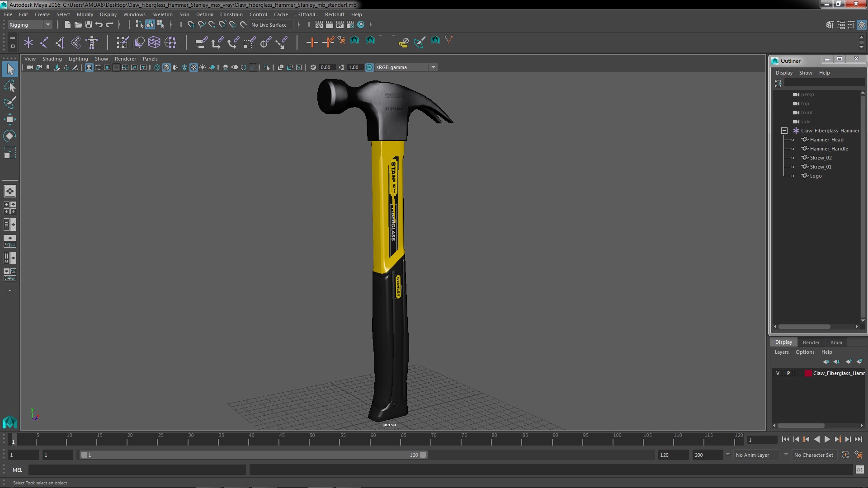
Task: Select Logo in Outliner
Action: [x=816, y=176]
